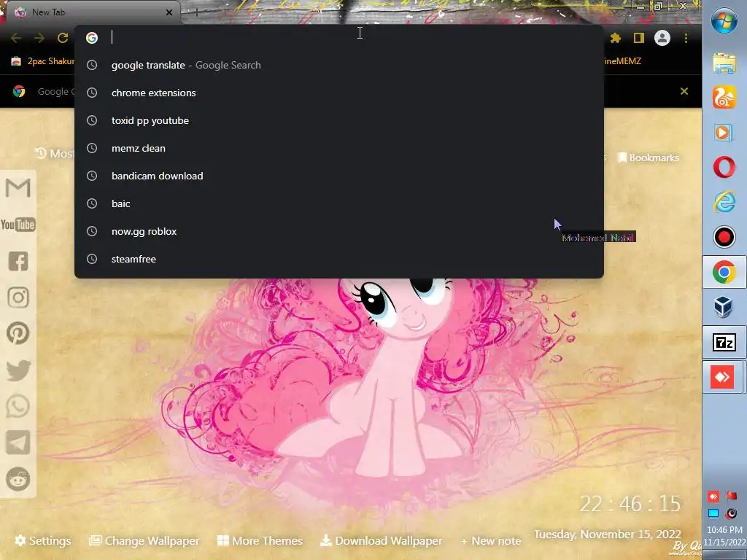747x560 pixels.
Task: Select 'steamfree' suggestion
Action: pos(339,259)
